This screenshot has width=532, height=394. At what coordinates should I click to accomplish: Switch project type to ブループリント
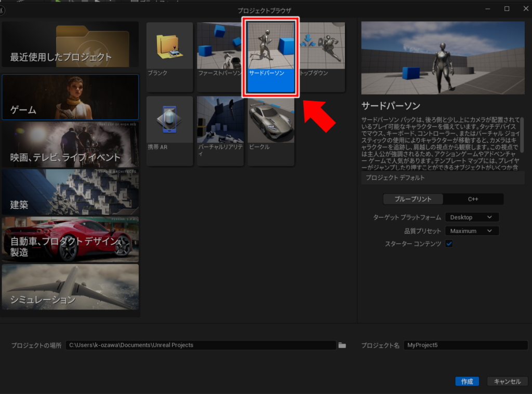(x=413, y=199)
